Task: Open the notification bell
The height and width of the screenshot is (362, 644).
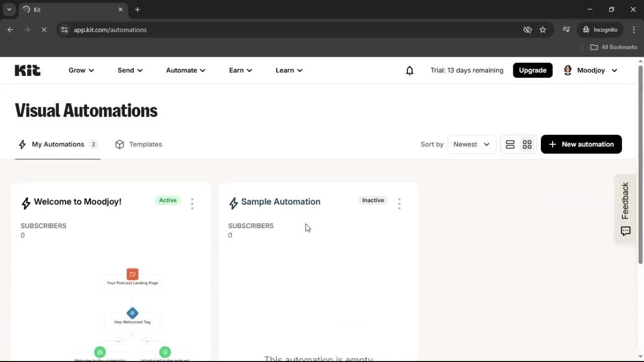Action: click(x=410, y=70)
